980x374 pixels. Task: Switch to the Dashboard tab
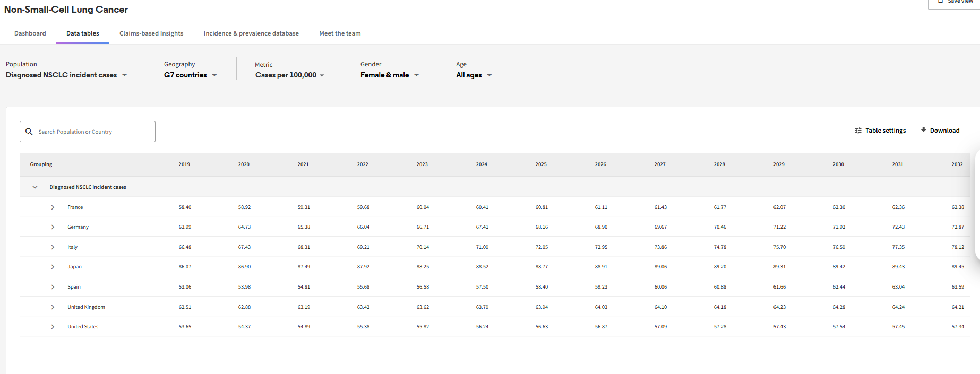pos(30,33)
